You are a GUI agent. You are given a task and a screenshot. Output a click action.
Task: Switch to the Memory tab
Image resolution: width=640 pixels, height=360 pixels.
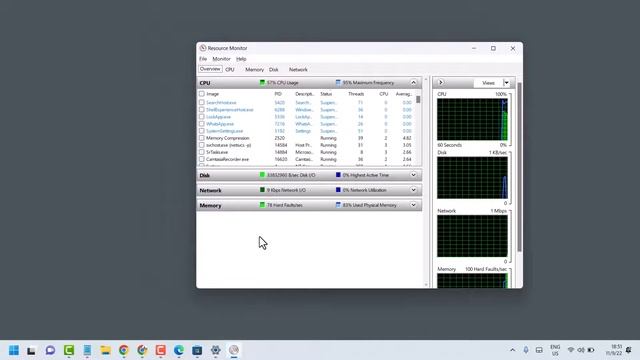coord(254,70)
